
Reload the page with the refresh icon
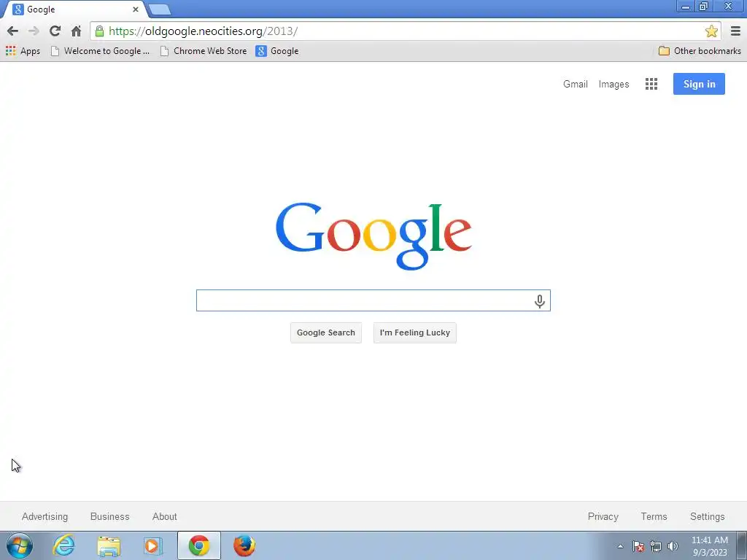point(55,31)
